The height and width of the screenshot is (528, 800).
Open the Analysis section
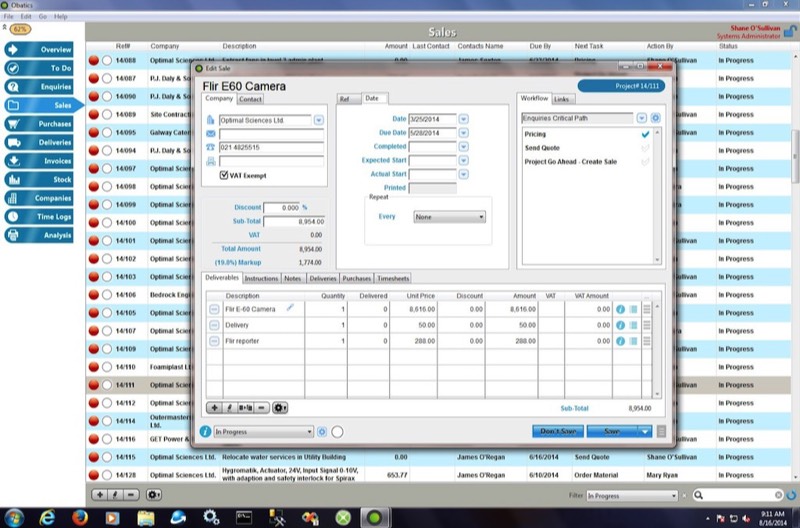39,235
